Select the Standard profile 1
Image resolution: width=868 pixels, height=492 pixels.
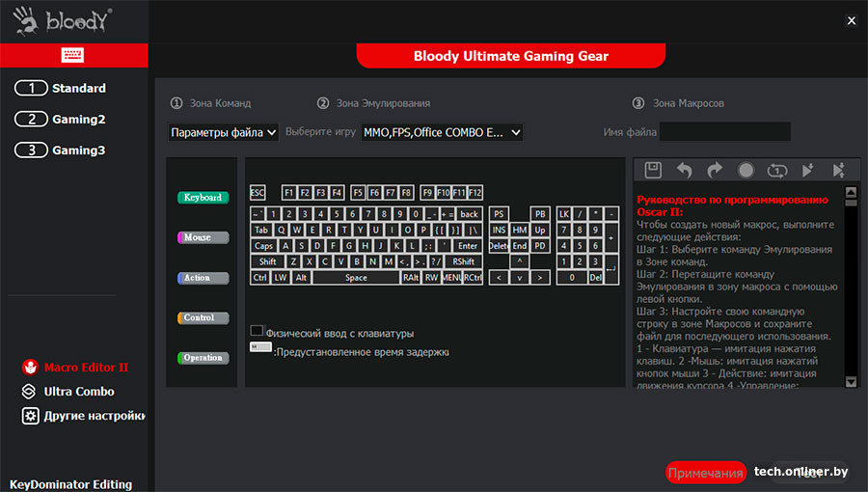[60, 88]
